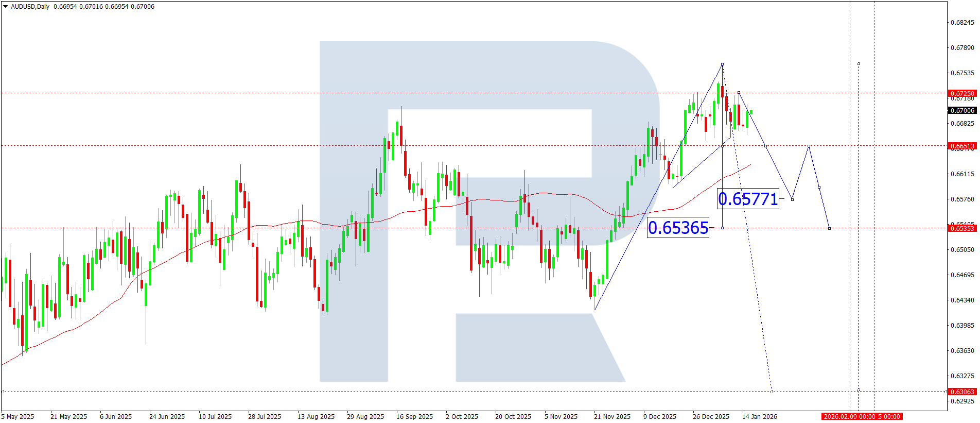This screenshot has width=980, height=423.
Task: Click the 0.63630 price scale value
Action: click(x=962, y=351)
